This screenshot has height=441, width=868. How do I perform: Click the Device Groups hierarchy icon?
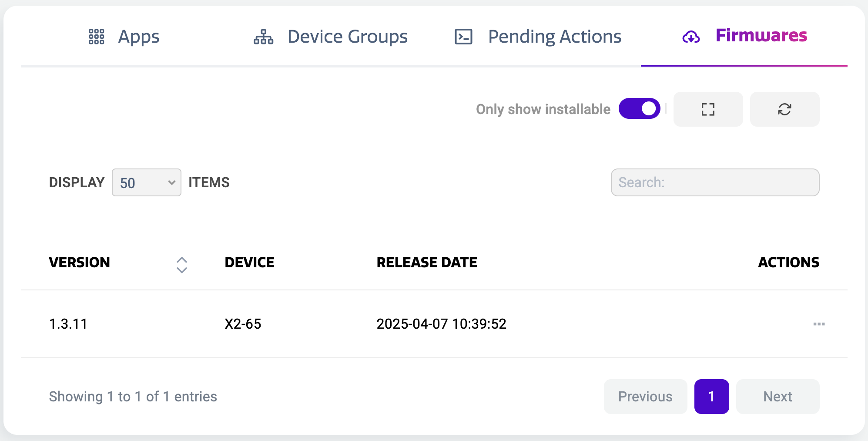tap(263, 37)
